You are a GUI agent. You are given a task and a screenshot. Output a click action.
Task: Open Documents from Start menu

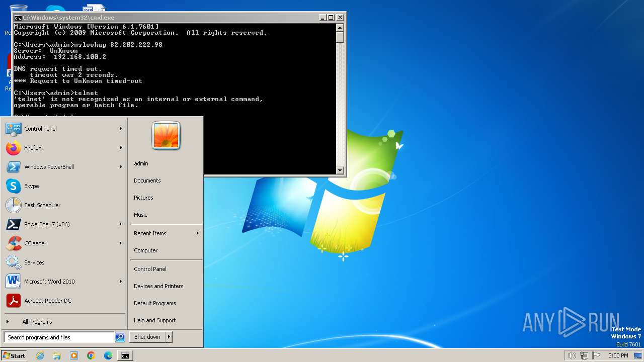(147, 180)
